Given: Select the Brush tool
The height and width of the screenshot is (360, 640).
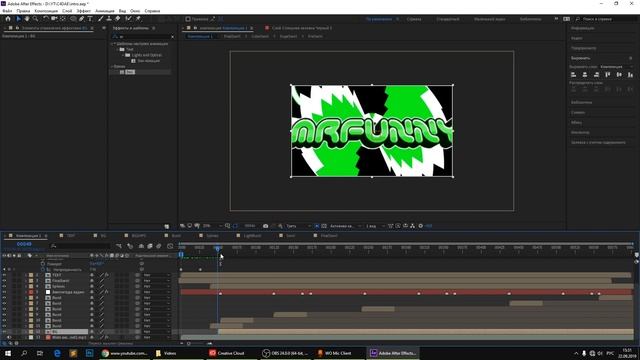Looking at the screenshot, I should click(100, 19).
